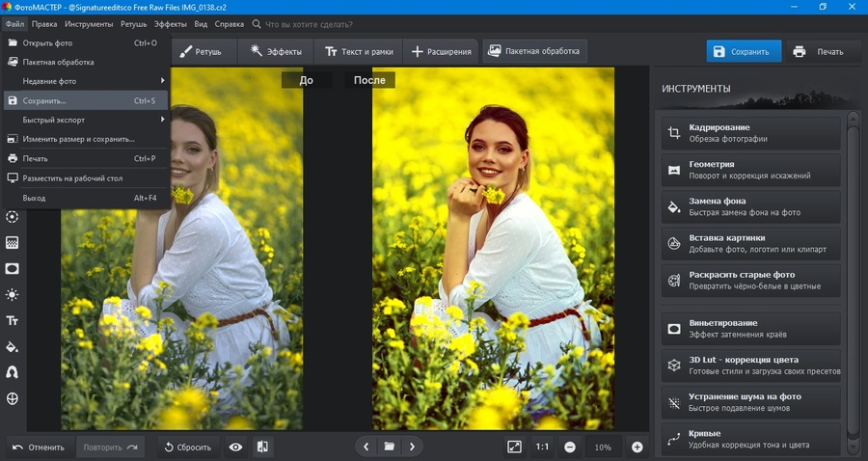This screenshot has width=868, height=461.
Task: Click the Отменить undo button
Action: coord(39,447)
